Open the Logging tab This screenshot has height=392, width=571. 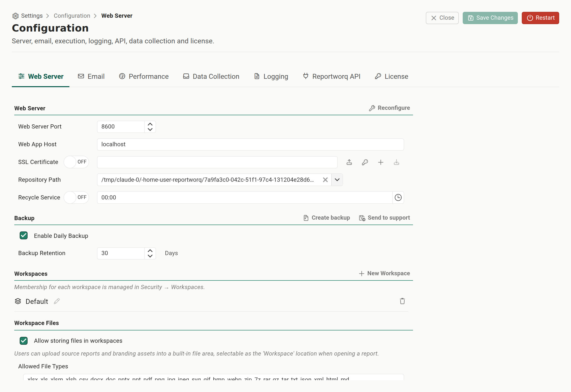coord(271,77)
